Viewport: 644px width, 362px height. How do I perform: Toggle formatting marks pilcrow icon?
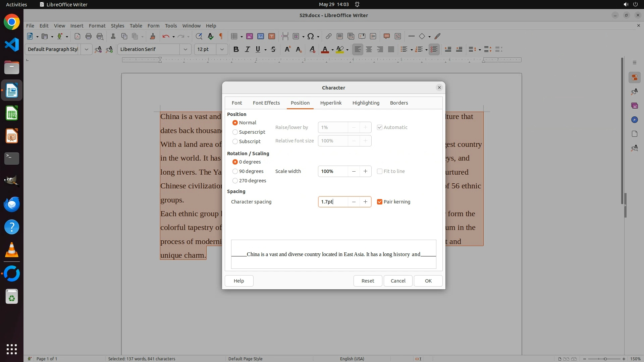tap(221, 36)
